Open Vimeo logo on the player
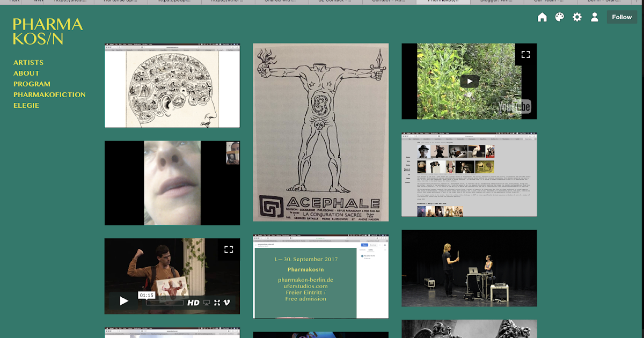Image resolution: width=644 pixels, height=338 pixels. [227, 303]
